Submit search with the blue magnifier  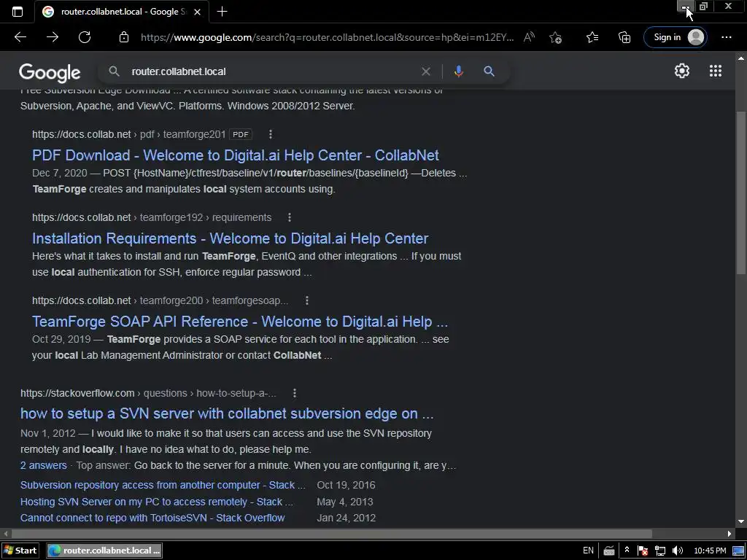tap(489, 71)
